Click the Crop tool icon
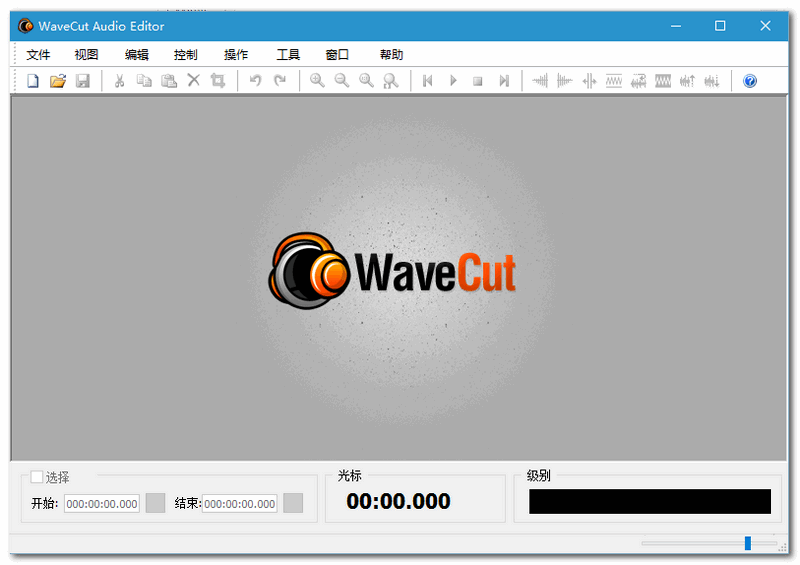The width and height of the screenshot is (800, 565). coord(218,81)
